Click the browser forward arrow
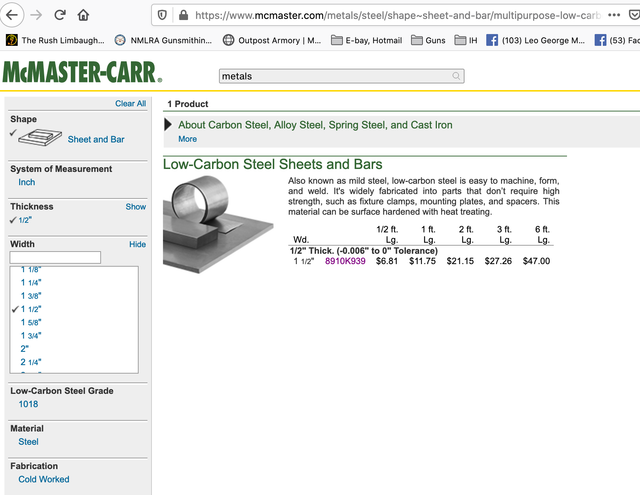 click(x=36, y=16)
